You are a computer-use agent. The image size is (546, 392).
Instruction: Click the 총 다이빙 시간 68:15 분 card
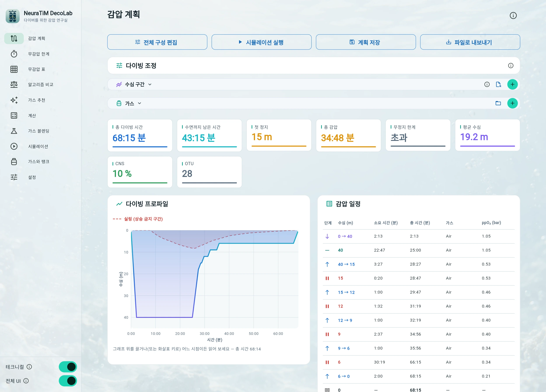(140, 135)
